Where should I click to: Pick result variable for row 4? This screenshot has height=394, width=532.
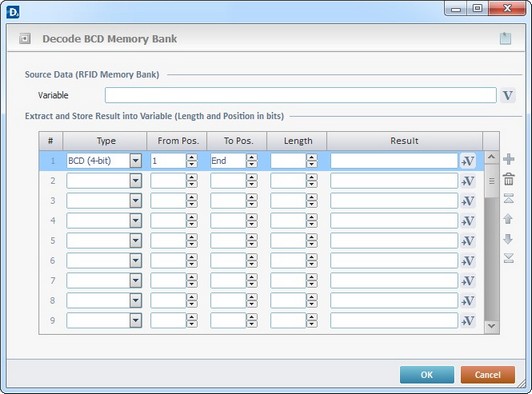(x=468, y=221)
